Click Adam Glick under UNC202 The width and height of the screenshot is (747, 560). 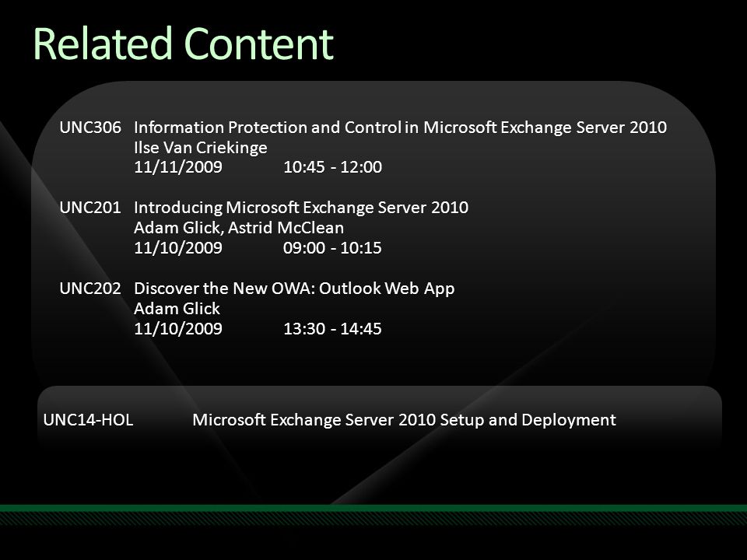pyautogui.click(x=177, y=309)
